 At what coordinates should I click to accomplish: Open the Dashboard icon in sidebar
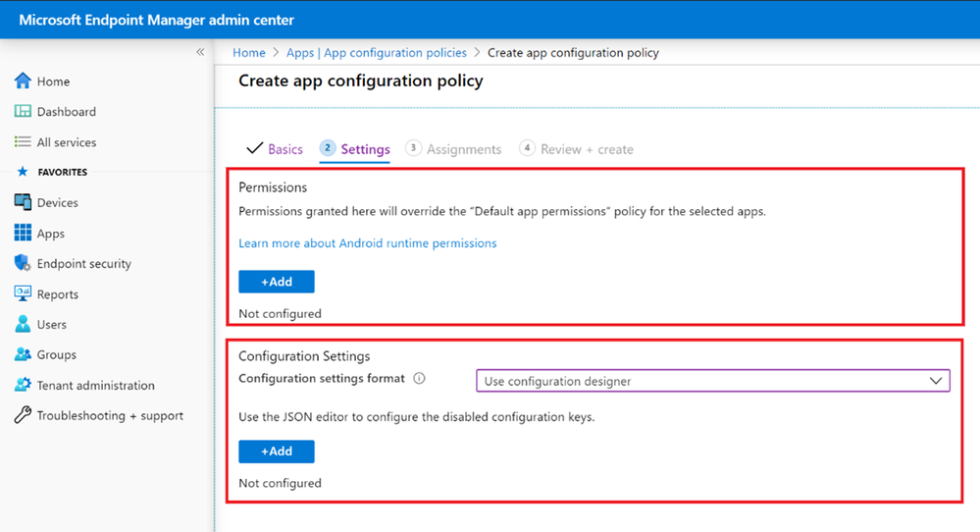pos(23,112)
